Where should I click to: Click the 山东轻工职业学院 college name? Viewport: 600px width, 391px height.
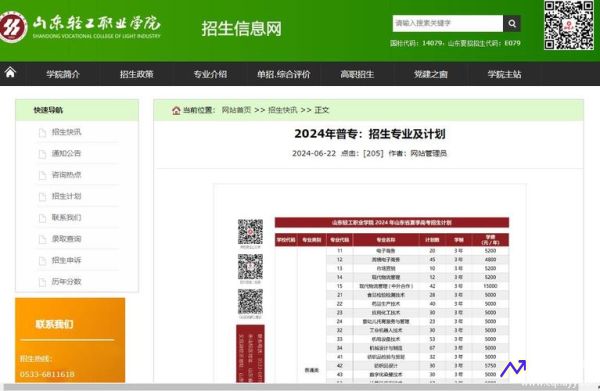(96, 23)
